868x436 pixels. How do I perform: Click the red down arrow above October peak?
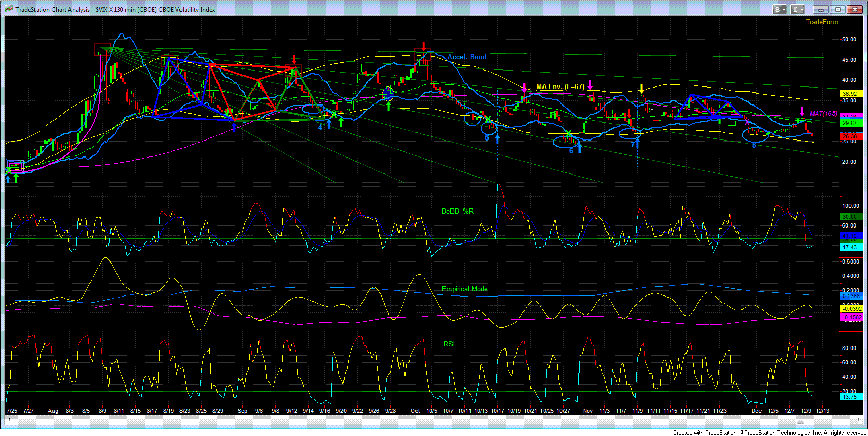pos(423,46)
